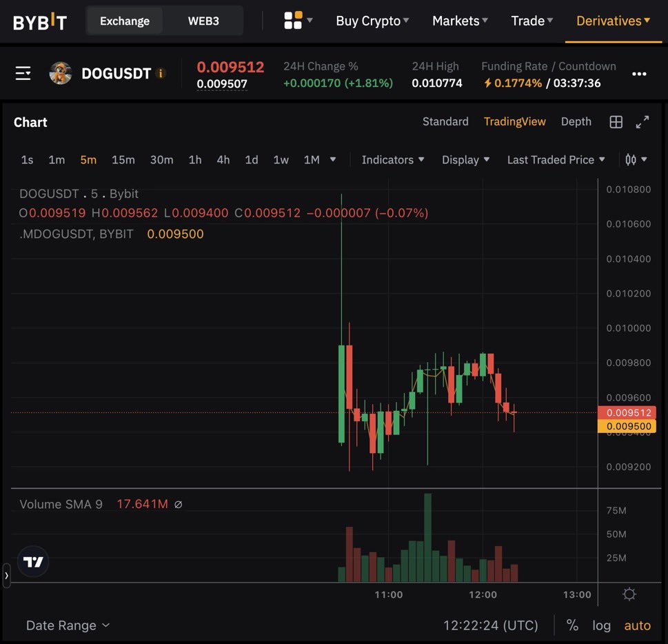Select the 5m timeframe
Screen dimensions: 668x644
tap(88, 160)
